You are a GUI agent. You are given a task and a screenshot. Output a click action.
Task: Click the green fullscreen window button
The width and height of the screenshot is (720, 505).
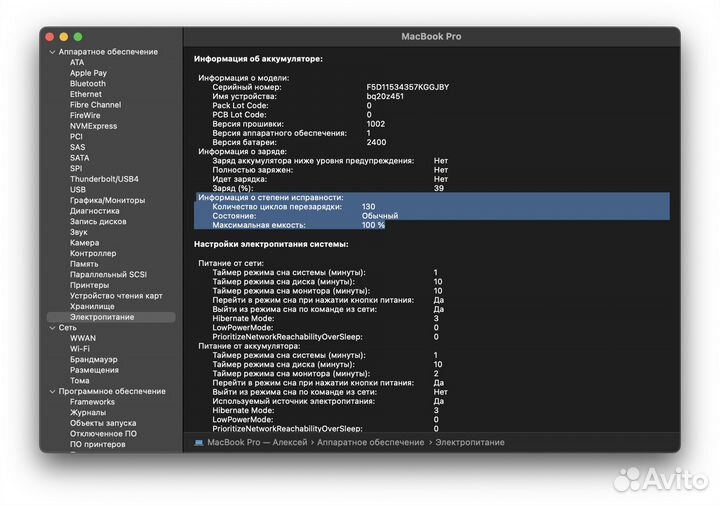pyautogui.click(x=78, y=37)
